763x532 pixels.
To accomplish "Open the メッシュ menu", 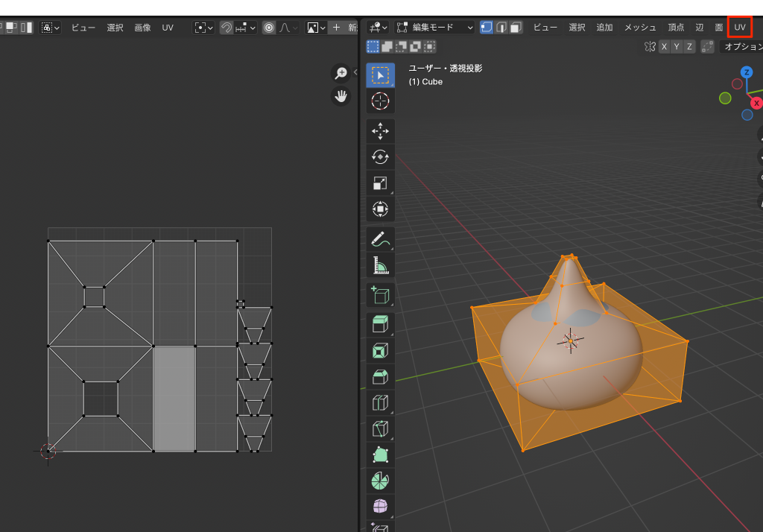I will pyautogui.click(x=640, y=28).
